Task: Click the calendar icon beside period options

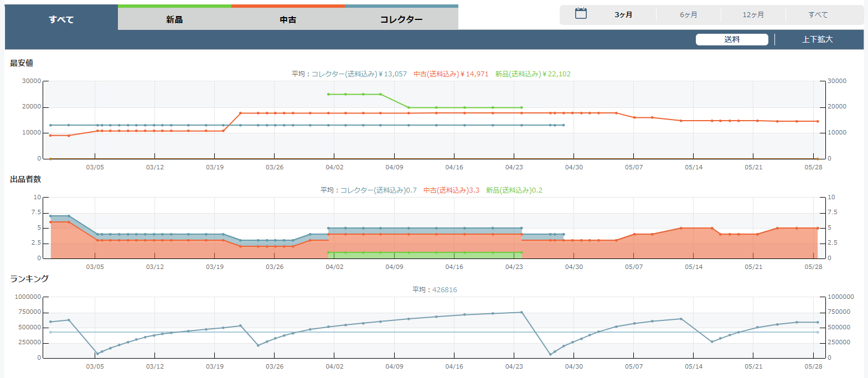Action: click(581, 14)
